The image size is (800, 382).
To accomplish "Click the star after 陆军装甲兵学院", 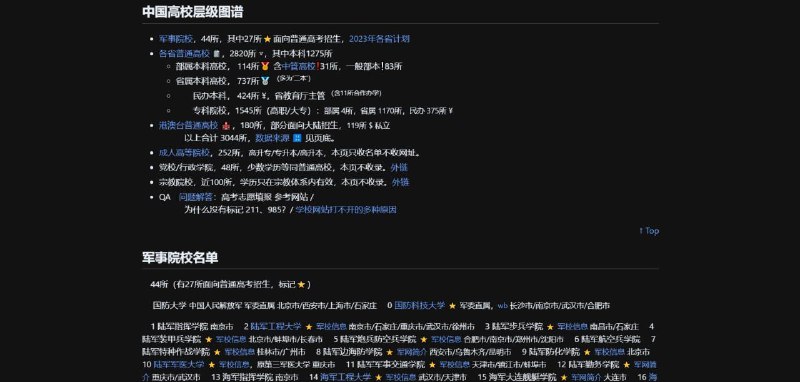I will pyautogui.click(x=209, y=339).
